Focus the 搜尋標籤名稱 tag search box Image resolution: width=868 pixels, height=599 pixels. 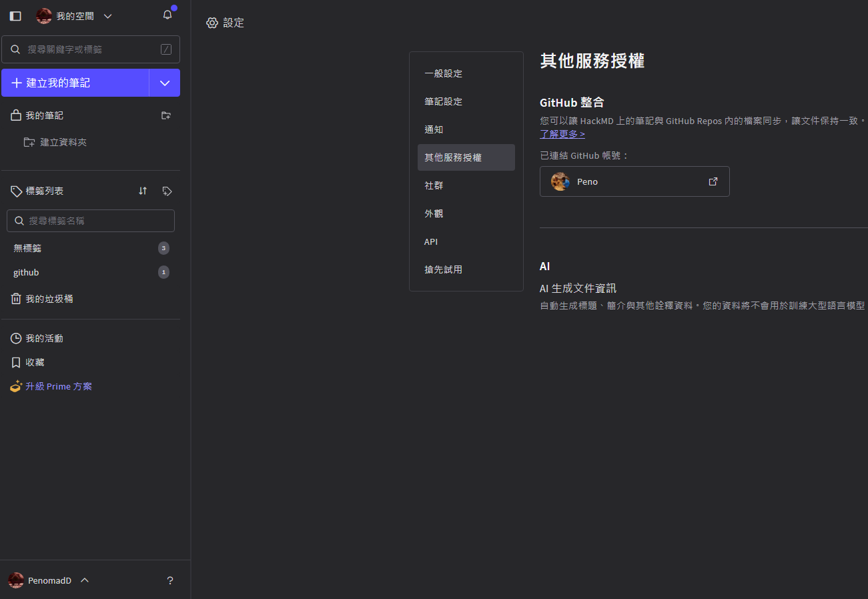91,221
